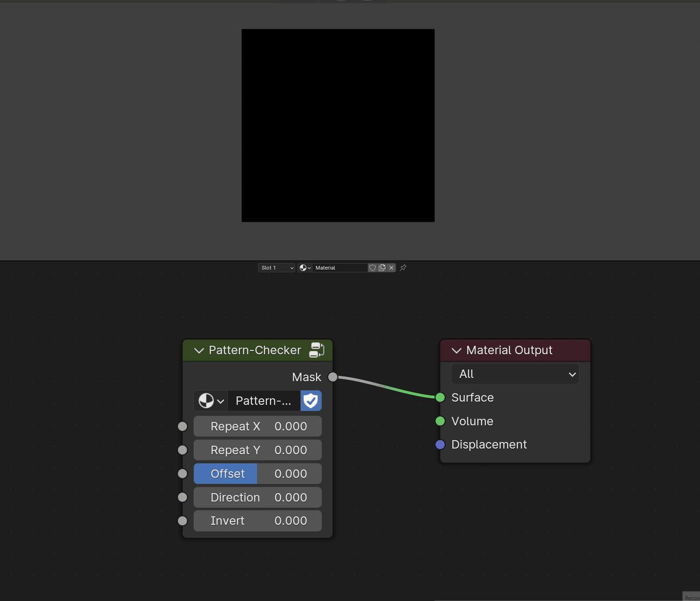Disable the fake user shield on Pattern-Checker group
The height and width of the screenshot is (601, 700).
click(x=310, y=401)
